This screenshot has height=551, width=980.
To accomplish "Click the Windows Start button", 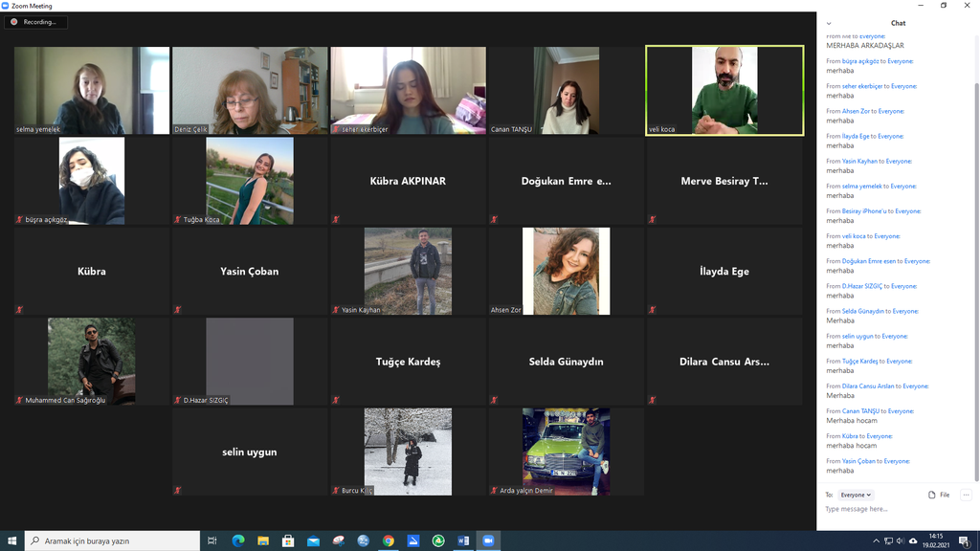I will [11, 540].
